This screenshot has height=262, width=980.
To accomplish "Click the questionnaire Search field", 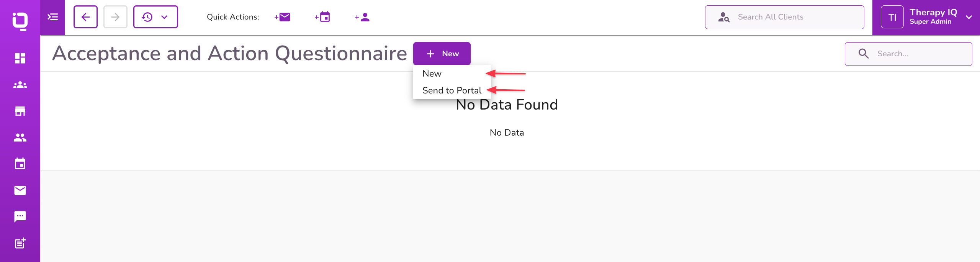I will click(x=915, y=54).
